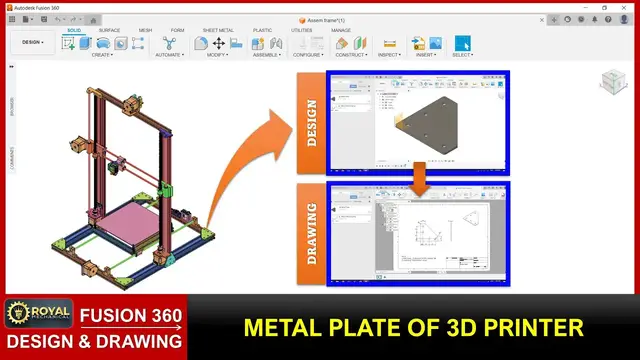Open the user profile avatar
Image resolution: width=640 pixels, height=360 pixels.
624,19
